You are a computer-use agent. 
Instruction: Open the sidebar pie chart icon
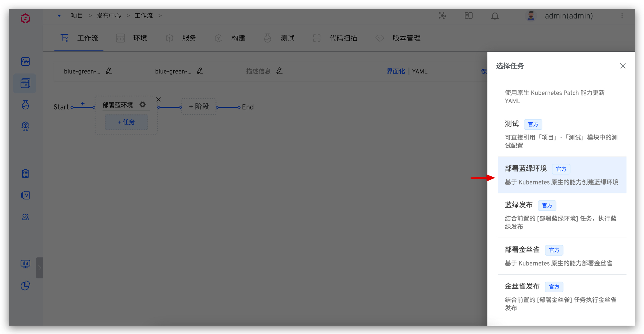pos(25,285)
